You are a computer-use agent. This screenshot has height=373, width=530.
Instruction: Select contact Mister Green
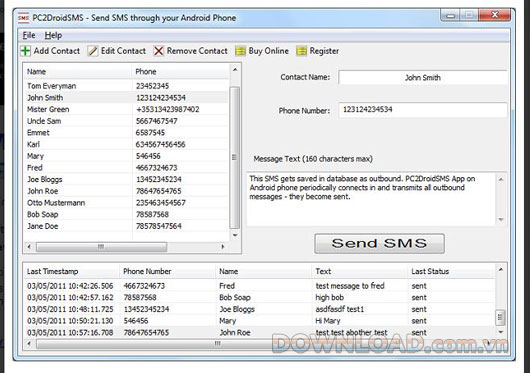coord(127,109)
